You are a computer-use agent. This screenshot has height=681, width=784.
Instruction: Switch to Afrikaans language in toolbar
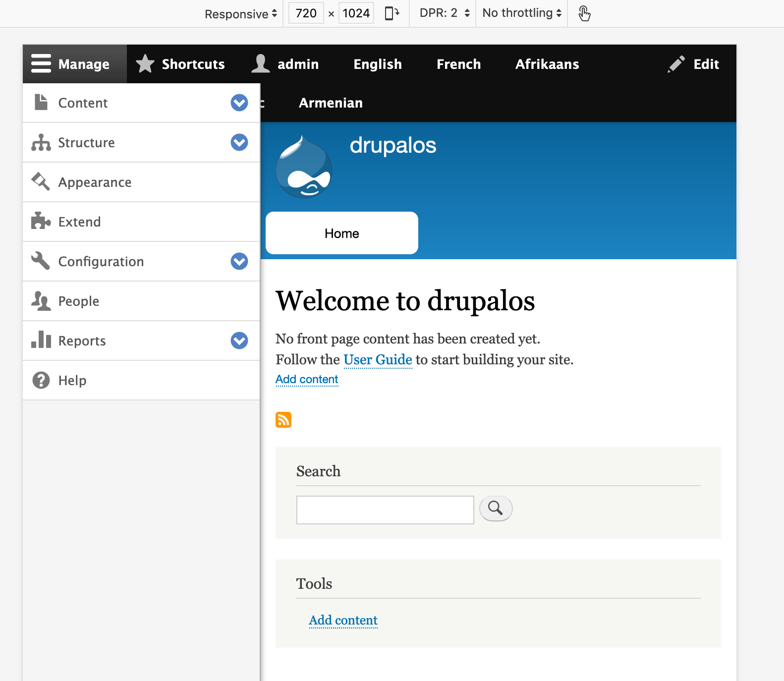(547, 64)
